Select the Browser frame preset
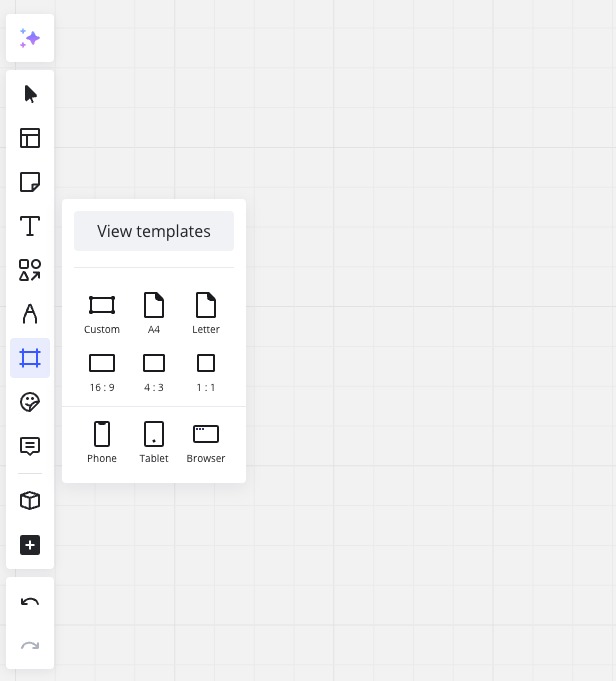This screenshot has width=616, height=681. click(206, 441)
